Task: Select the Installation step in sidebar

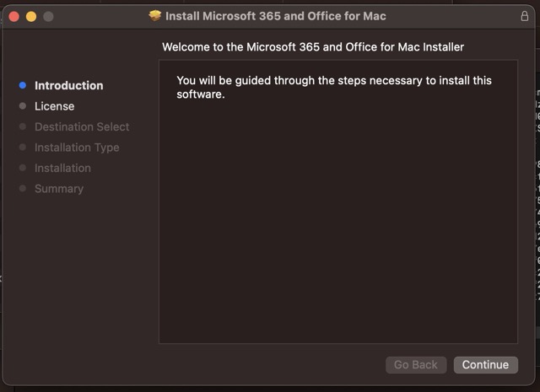Action: pyautogui.click(x=62, y=169)
